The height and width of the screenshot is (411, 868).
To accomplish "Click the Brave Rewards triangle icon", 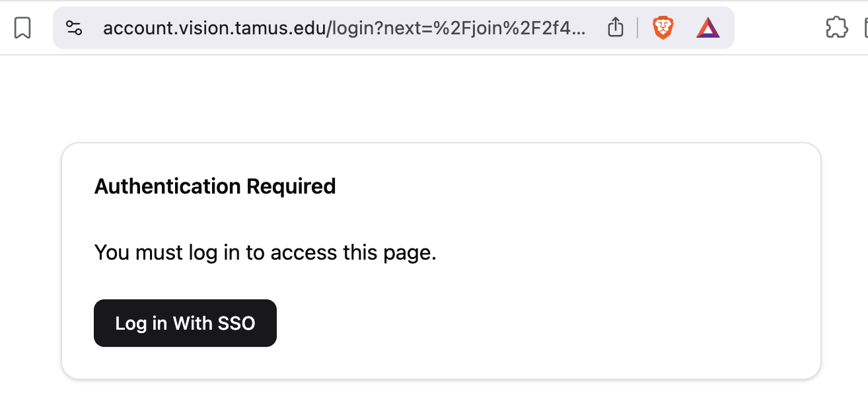I will pos(707,28).
